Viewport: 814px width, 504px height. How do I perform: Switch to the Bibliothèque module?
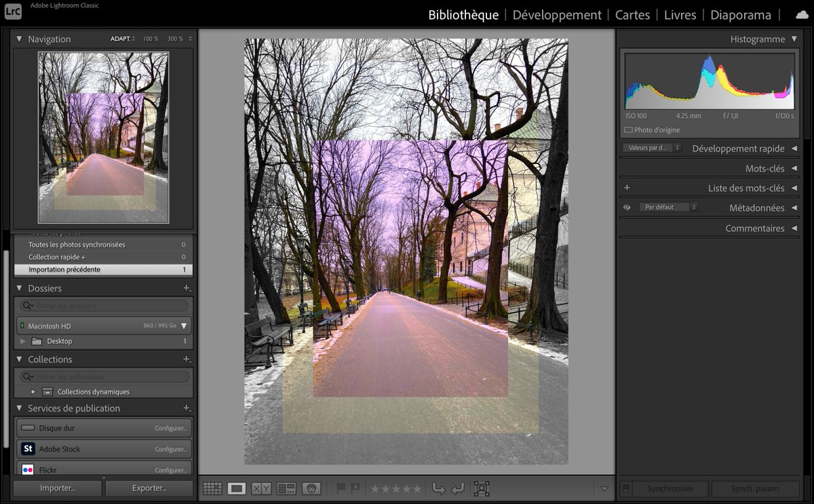[463, 15]
